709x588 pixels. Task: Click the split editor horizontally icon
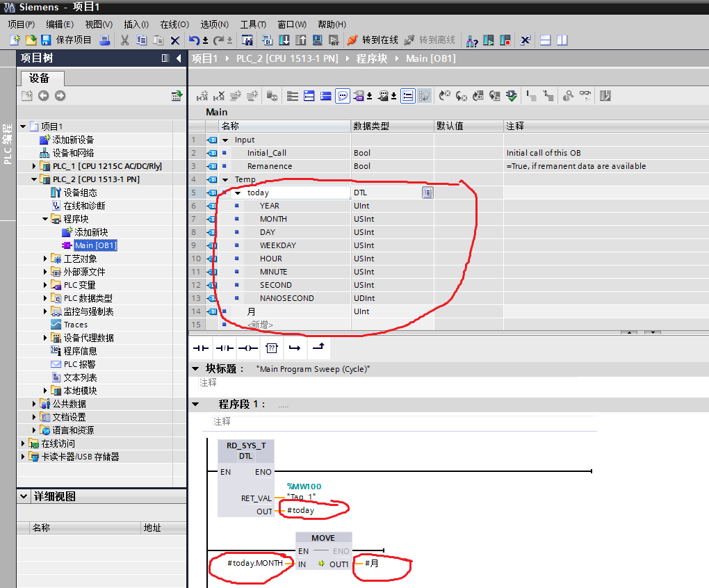[x=546, y=40]
